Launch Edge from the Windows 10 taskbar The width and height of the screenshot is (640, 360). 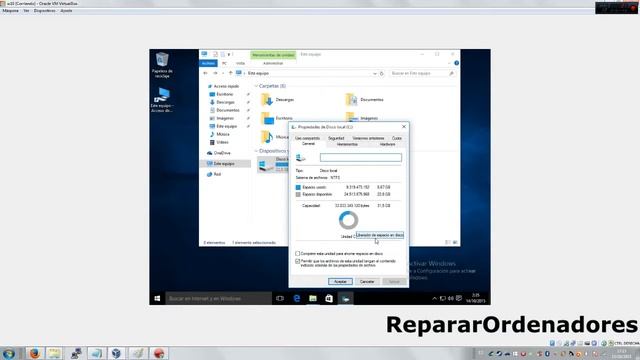click(297, 299)
